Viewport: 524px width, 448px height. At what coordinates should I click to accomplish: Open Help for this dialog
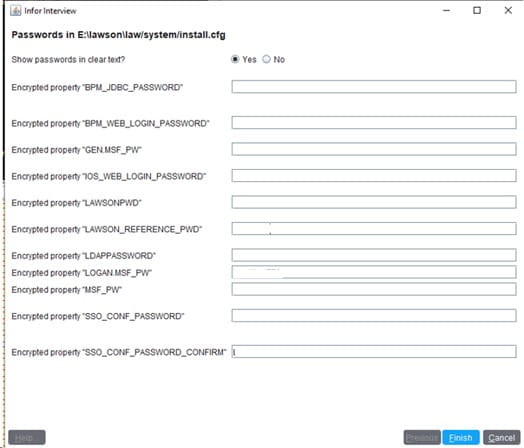click(27, 437)
